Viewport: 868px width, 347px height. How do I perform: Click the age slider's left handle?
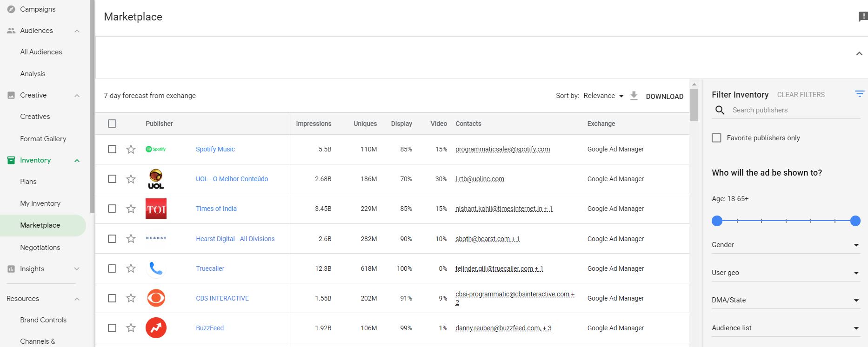717,221
